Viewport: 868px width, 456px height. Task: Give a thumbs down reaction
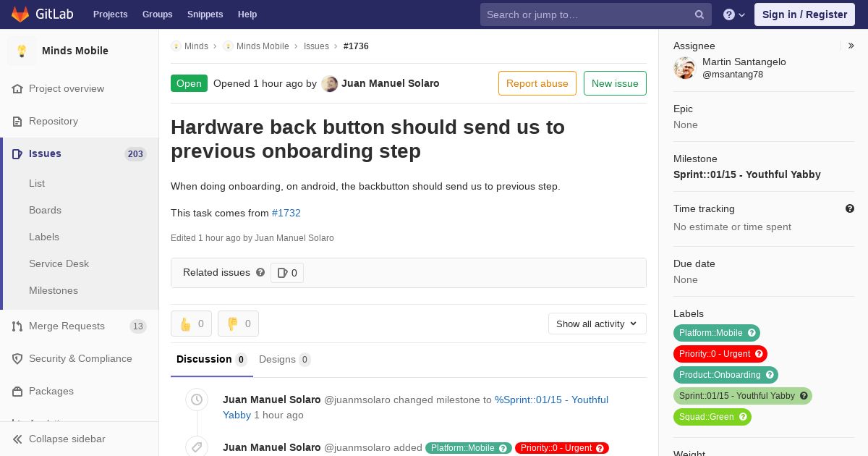[238, 324]
